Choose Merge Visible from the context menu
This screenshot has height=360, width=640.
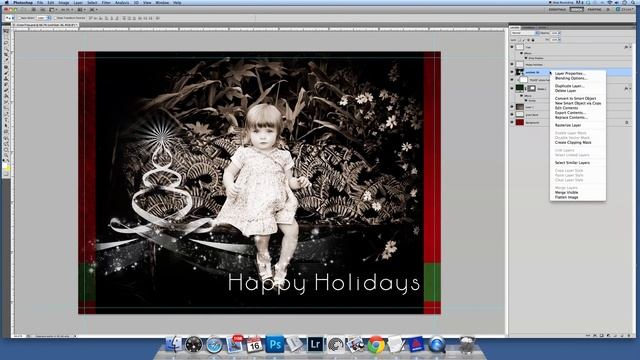[567, 192]
